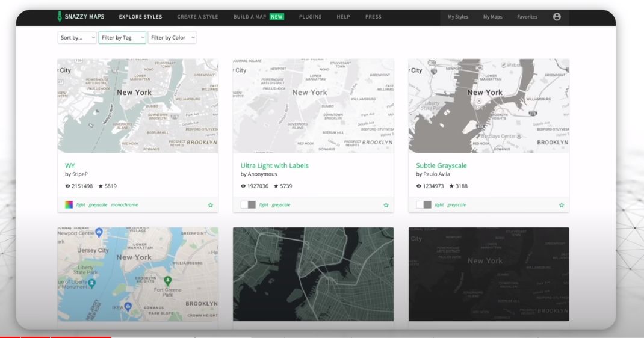644x338 pixels.
Task: Open My Styles in top bar
Action: pyautogui.click(x=457, y=17)
